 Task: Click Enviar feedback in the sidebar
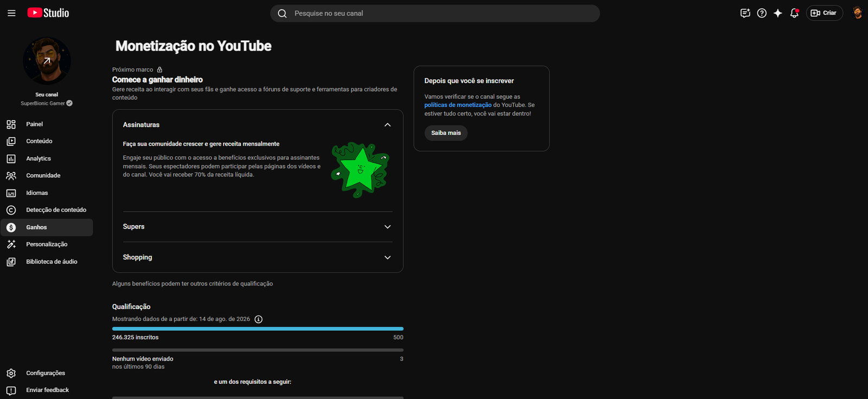tap(47, 390)
